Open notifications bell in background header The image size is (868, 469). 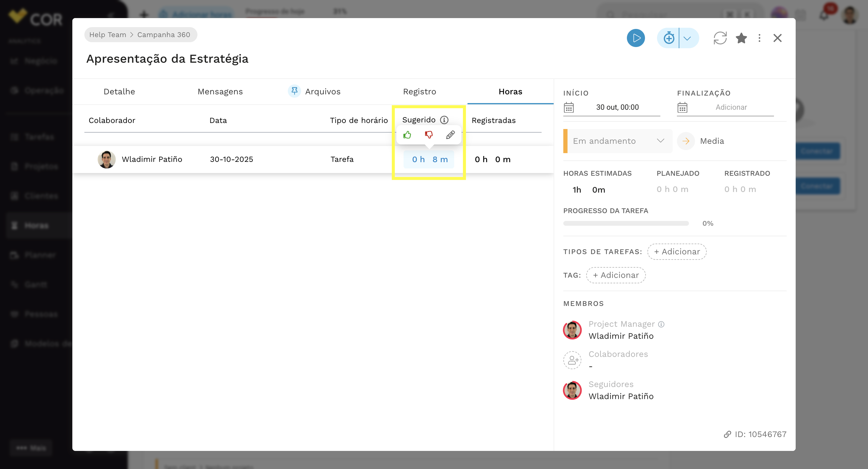click(824, 15)
